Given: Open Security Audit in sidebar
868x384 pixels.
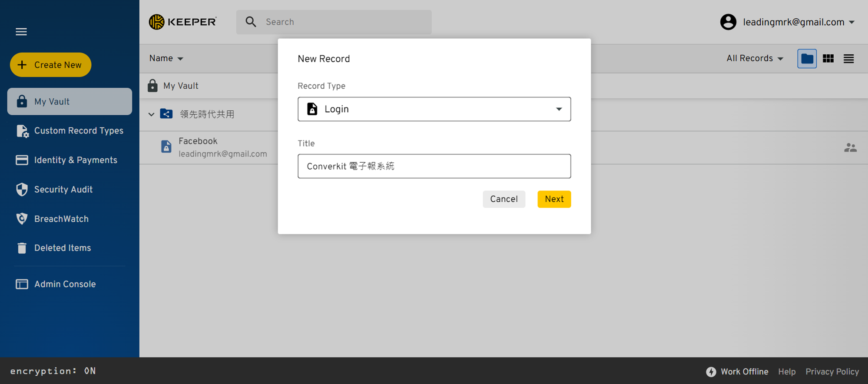Looking at the screenshot, I should [63, 190].
